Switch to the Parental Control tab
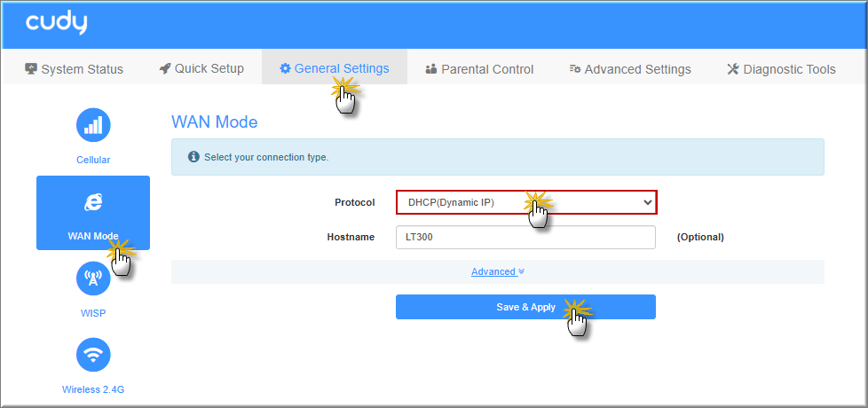868x408 pixels. pos(479,69)
